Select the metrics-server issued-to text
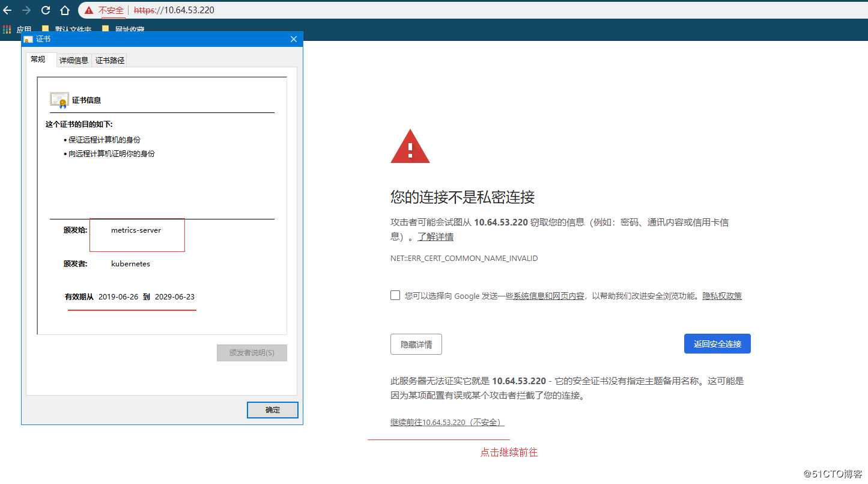868x484 pixels. coord(136,230)
